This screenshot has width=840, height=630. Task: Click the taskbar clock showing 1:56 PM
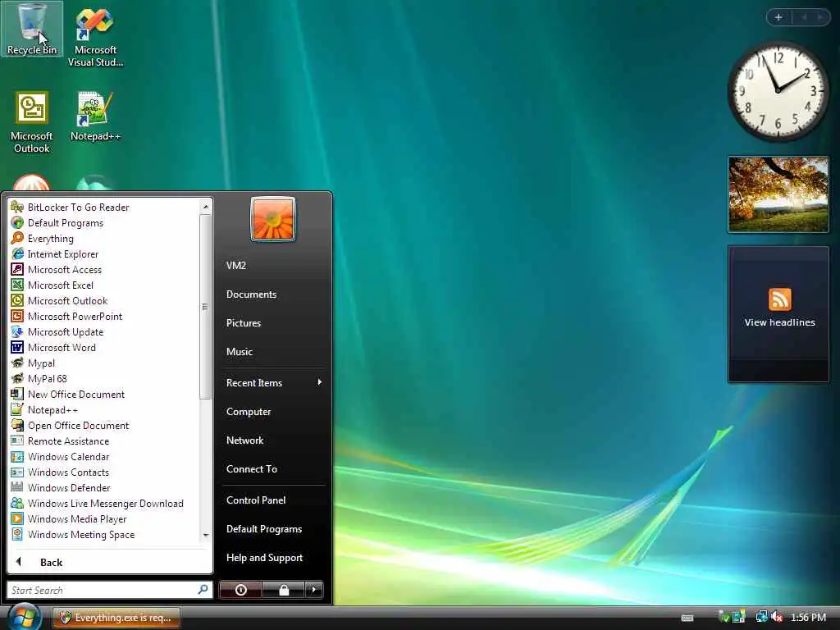point(808,617)
